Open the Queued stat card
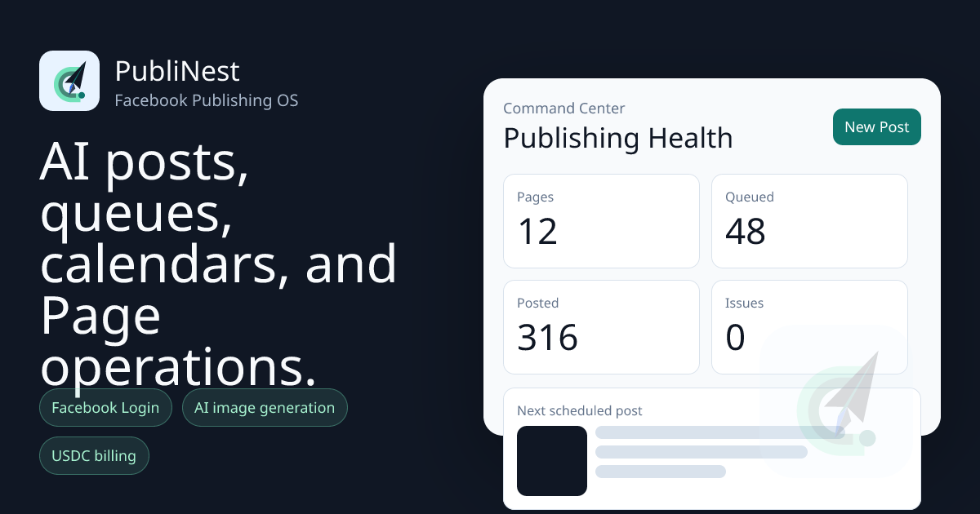Viewport: 980px width, 514px height. (809, 221)
